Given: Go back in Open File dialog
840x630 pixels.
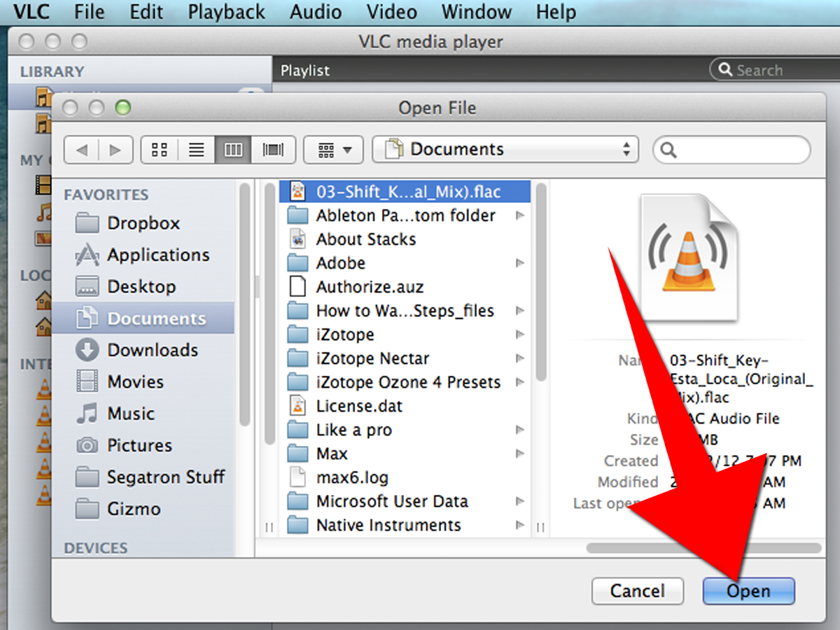Looking at the screenshot, I should tap(82, 150).
